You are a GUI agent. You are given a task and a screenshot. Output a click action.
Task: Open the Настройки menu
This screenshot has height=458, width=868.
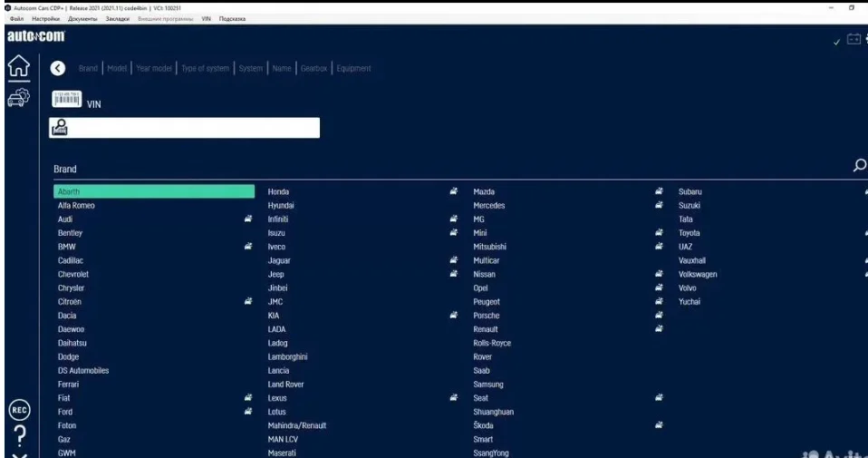(x=45, y=19)
